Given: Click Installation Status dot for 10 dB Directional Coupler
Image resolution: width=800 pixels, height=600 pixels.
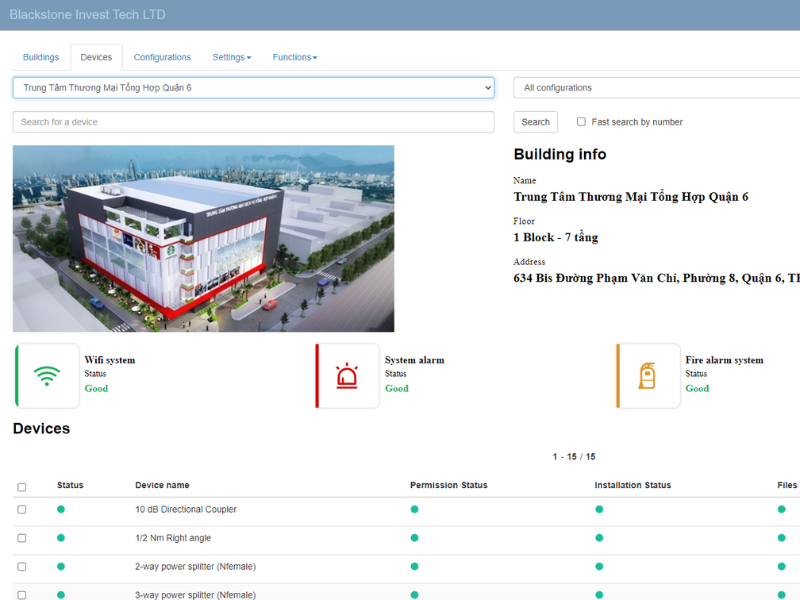Looking at the screenshot, I should (599, 509).
